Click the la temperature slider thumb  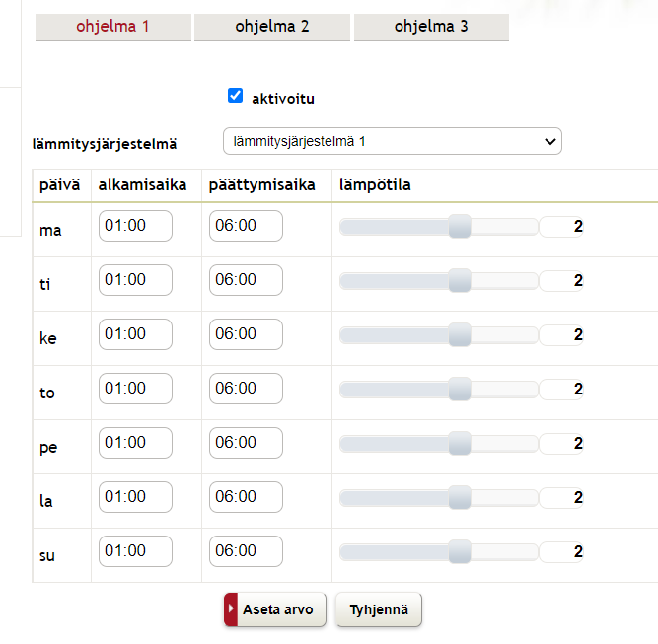[x=460, y=498]
